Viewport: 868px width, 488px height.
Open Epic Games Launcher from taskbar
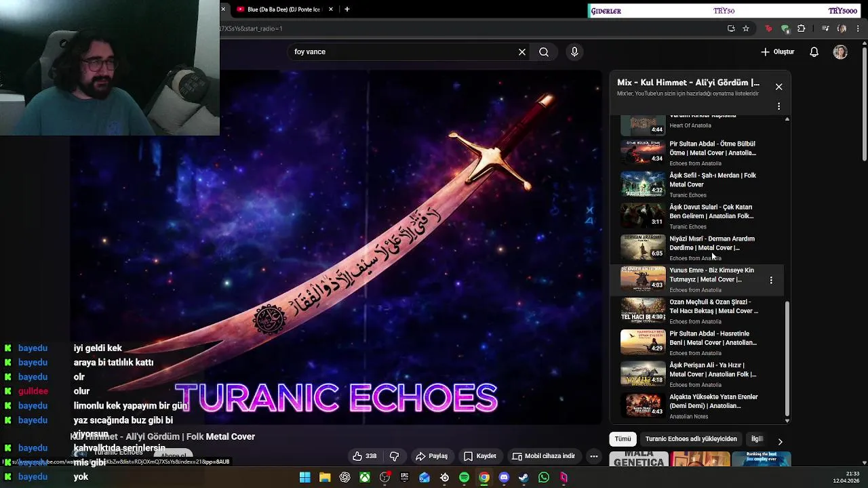404,478
